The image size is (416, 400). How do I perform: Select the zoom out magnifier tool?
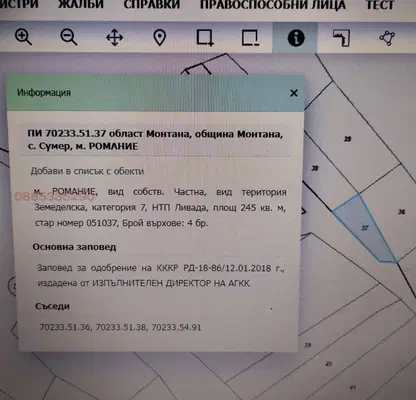coord(69,37)
